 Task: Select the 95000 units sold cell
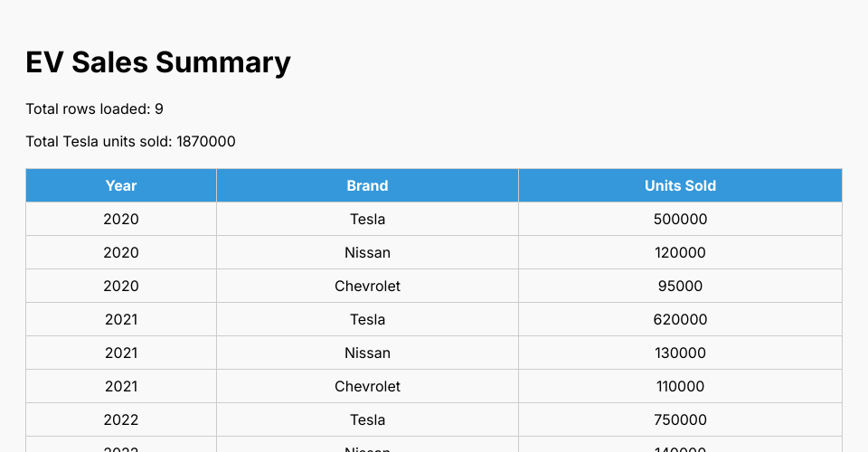click(680, 286)
